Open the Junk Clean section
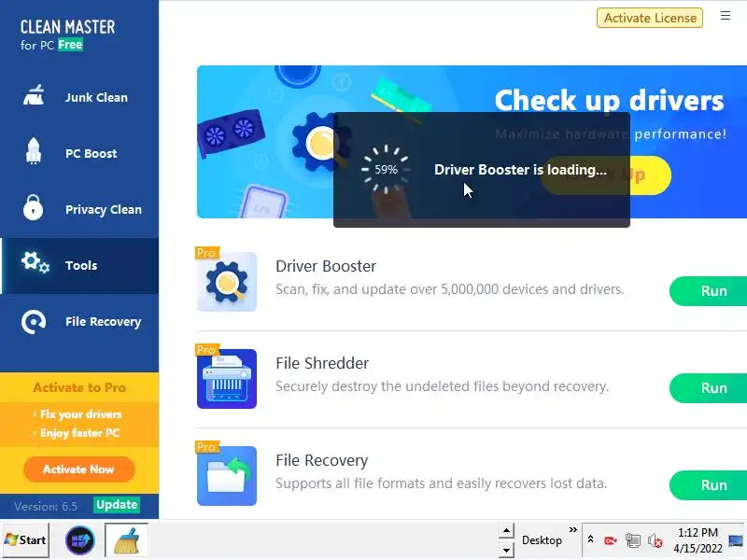 [x=79, y=97]
